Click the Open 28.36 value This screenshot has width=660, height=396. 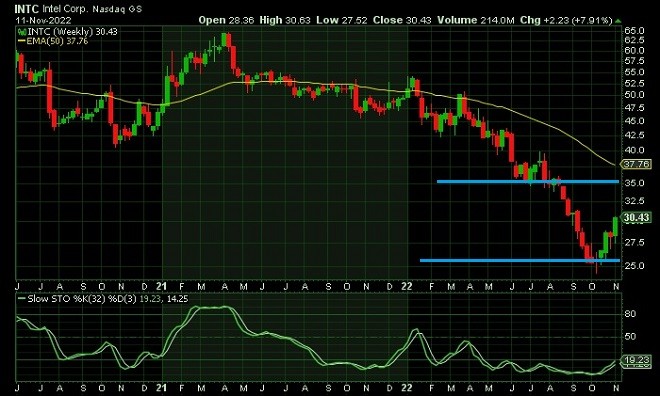tap(226, 20)
